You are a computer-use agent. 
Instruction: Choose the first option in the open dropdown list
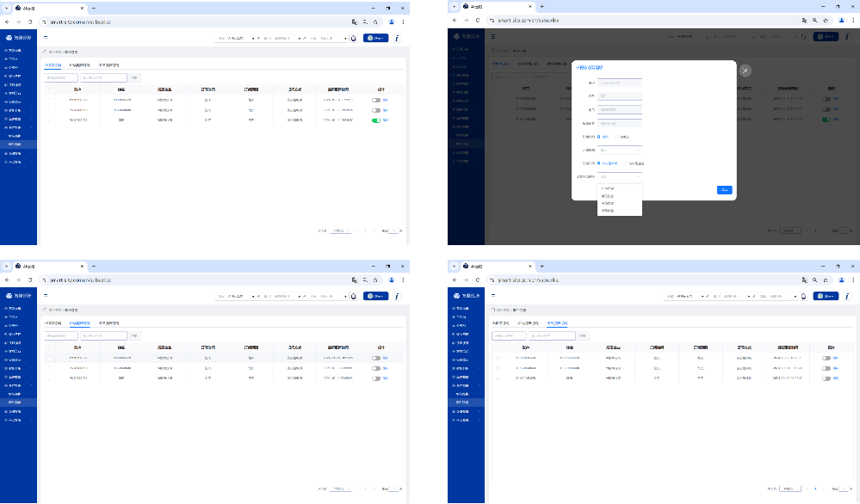pos(608,188)
